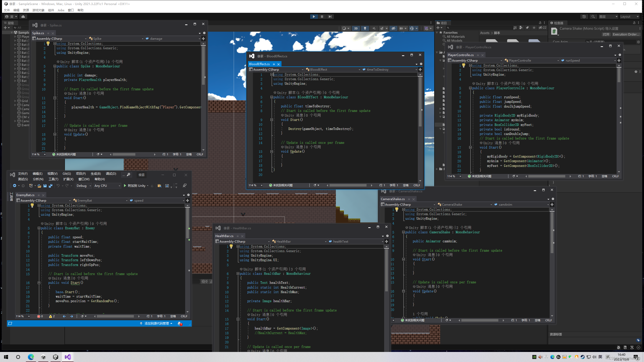Select Spike.cs tab
This screenshot has height=362, width=644.
pos(38,33)
